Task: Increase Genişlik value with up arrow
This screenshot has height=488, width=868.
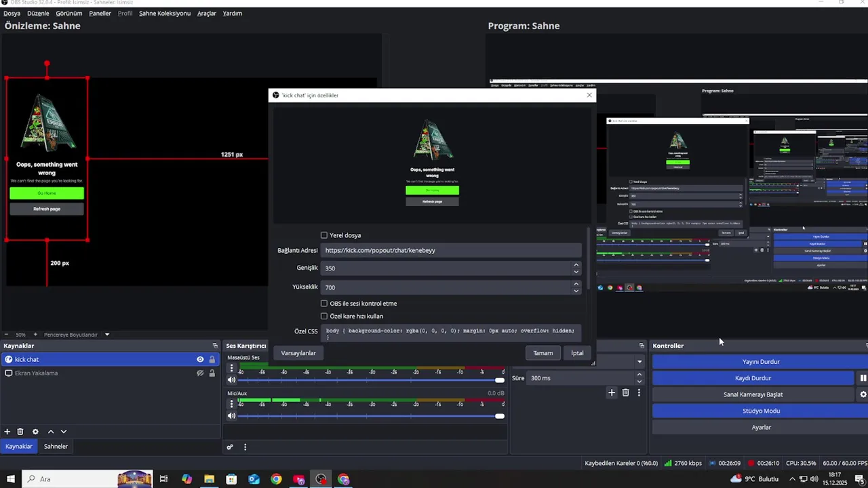Action: click(x=576, y=265)
